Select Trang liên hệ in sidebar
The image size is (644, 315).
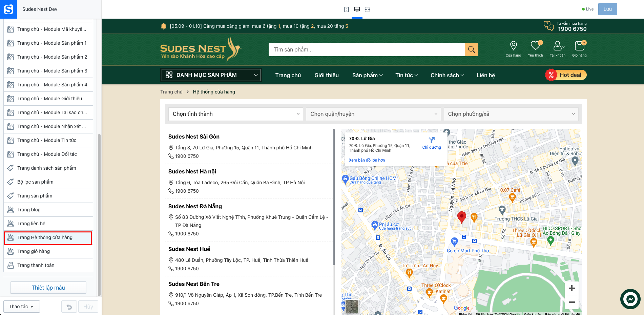click(48, 224)
